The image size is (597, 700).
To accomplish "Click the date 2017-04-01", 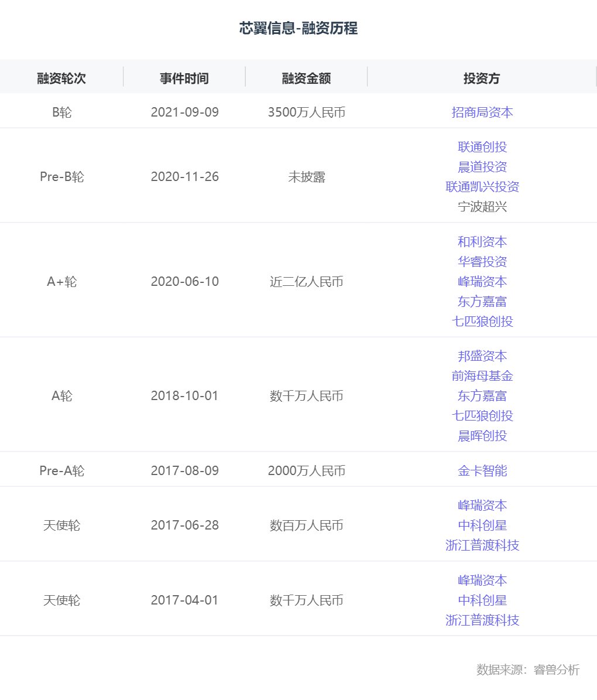I will (185, 600).
